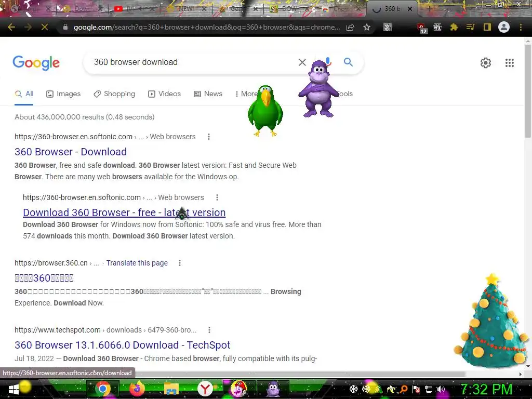Click 'About 436,000,000 results' text
The height and width of the screenshot is (399, 532).
(x=85, y=117)
